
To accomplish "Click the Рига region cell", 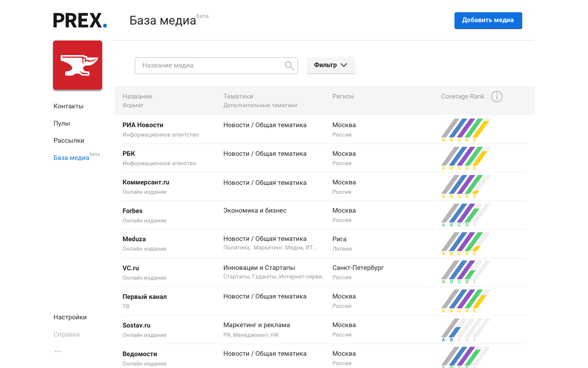I will (x=339, y=239).
